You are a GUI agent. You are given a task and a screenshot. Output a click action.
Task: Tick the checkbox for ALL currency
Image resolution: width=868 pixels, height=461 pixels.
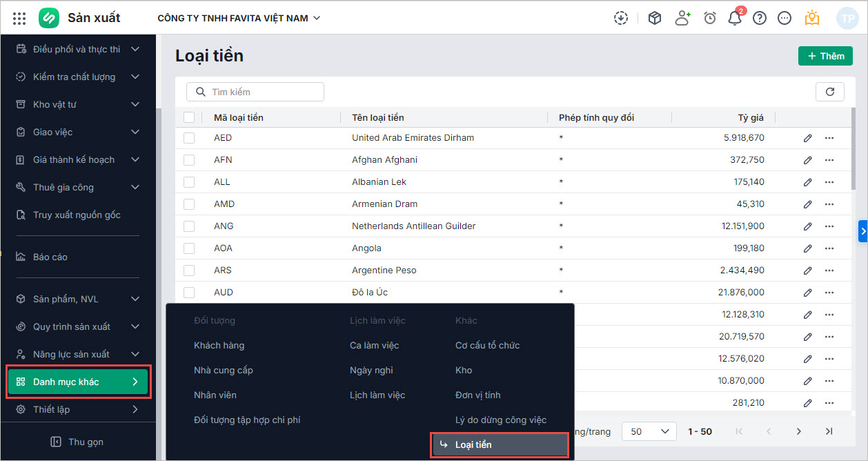(x=189, y=182)
